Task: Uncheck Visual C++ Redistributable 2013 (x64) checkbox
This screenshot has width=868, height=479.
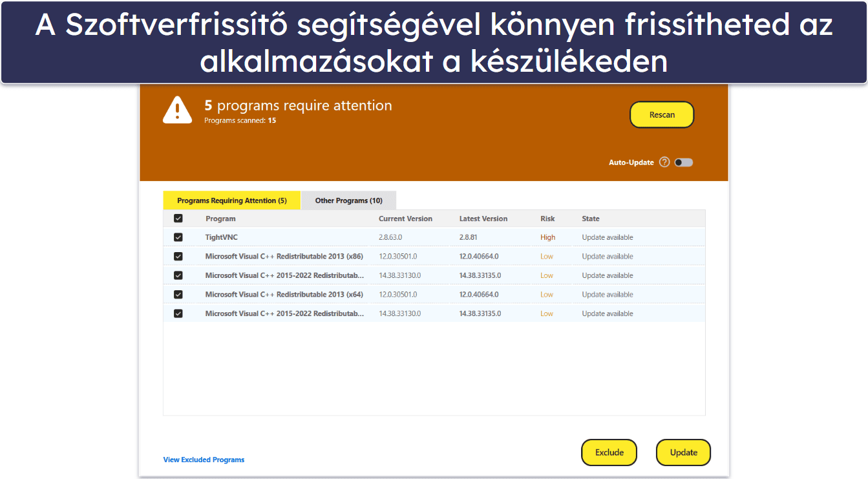Action: pyautogui.click(x=178, y=294)
